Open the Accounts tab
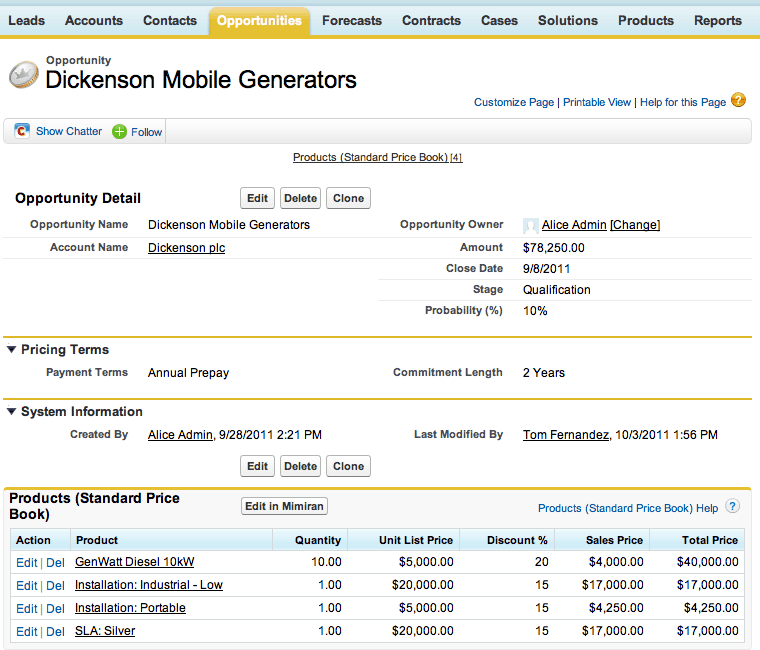This screenshot has width=760, height=650. click(x=94, y=20)
